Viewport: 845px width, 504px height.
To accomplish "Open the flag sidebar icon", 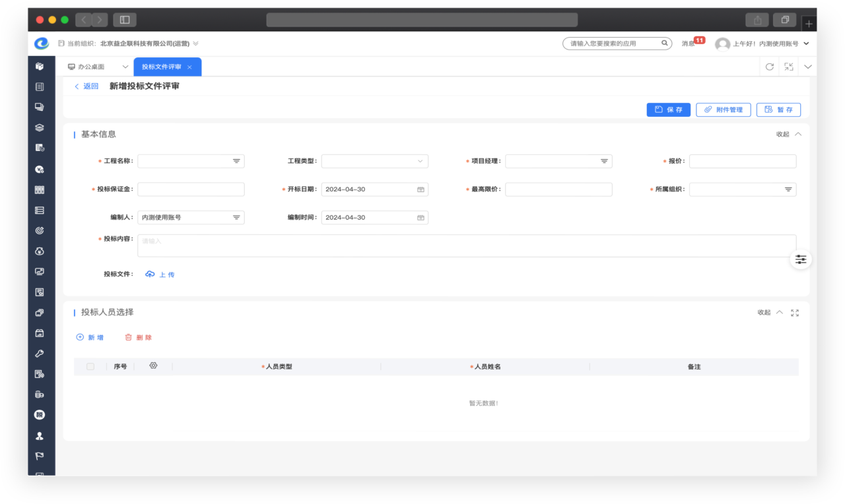I will tap(40, 456).
